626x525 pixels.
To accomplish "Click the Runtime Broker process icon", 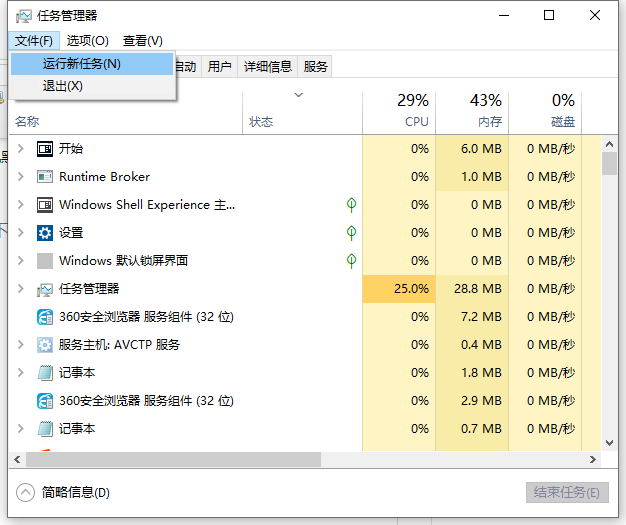I will (44, 177).
